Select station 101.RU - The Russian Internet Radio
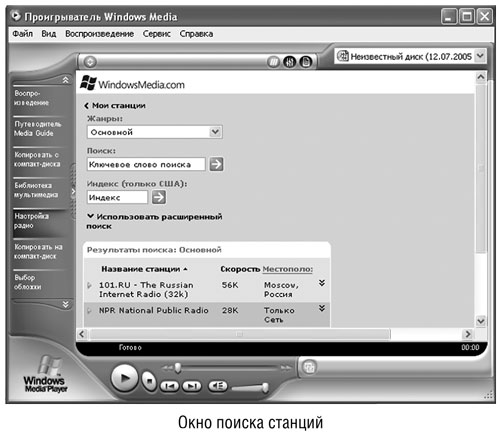 tap(146, 290)
